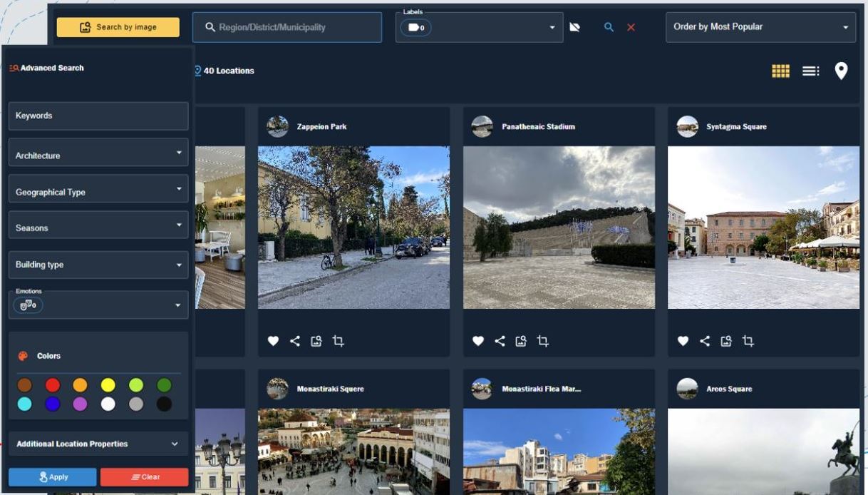Expand the Seasons dropdown

[x=98, y=225]
